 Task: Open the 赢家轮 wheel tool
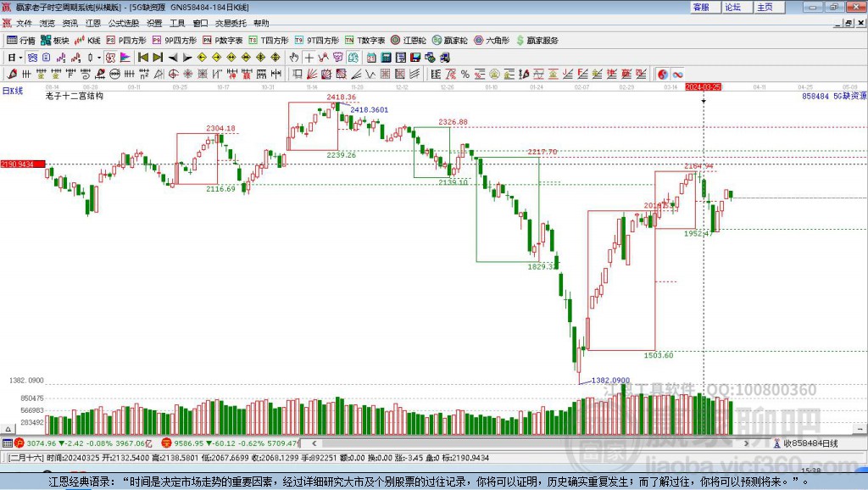pyautogui.click(x=449, y=41)
